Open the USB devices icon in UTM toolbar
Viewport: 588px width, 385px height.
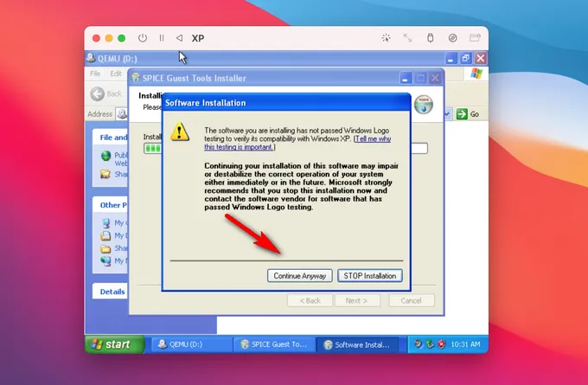pos(430,38)
